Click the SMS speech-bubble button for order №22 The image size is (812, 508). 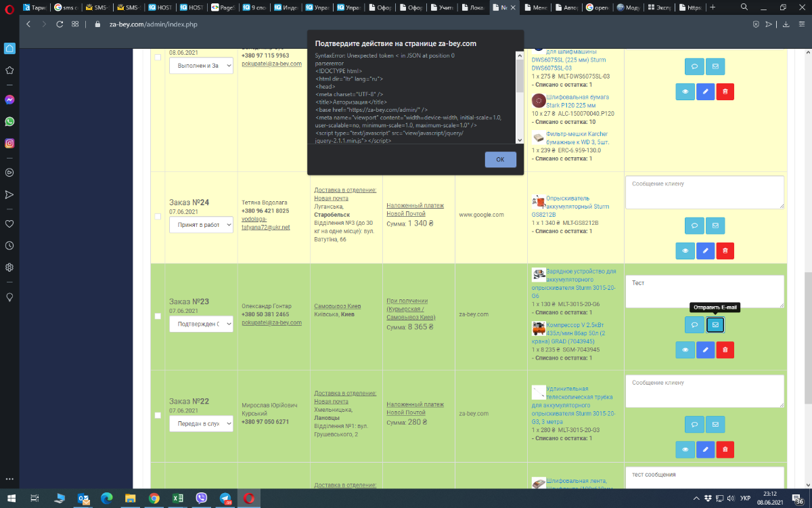[x=695, y=424]
